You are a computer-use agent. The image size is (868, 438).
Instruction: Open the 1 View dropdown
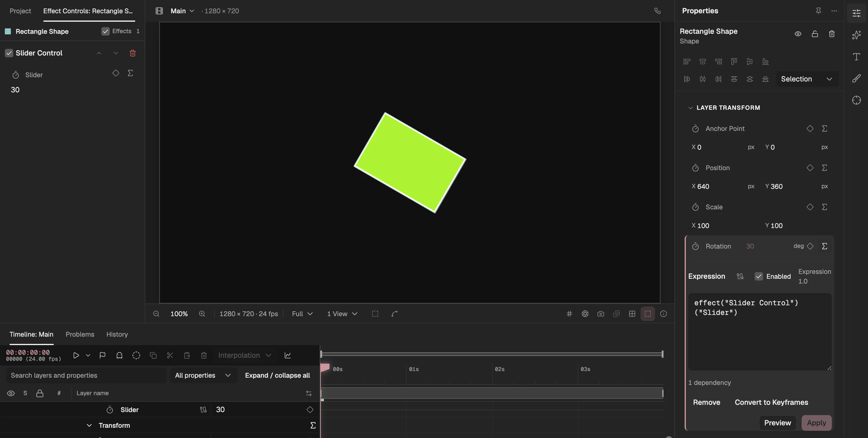pyautogui.click(x=342, y=314)
